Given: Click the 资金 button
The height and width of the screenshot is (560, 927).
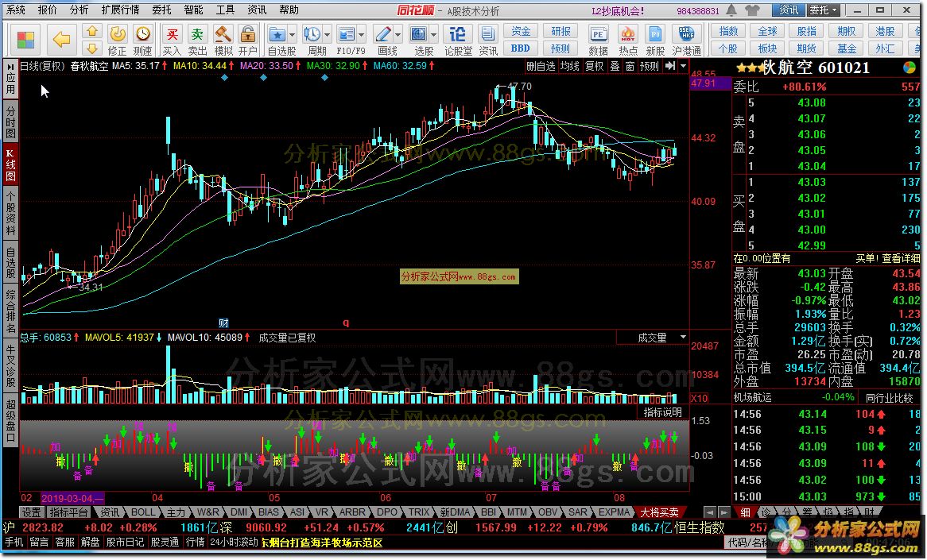Looking at the screenshot, I should coord(520,31).
